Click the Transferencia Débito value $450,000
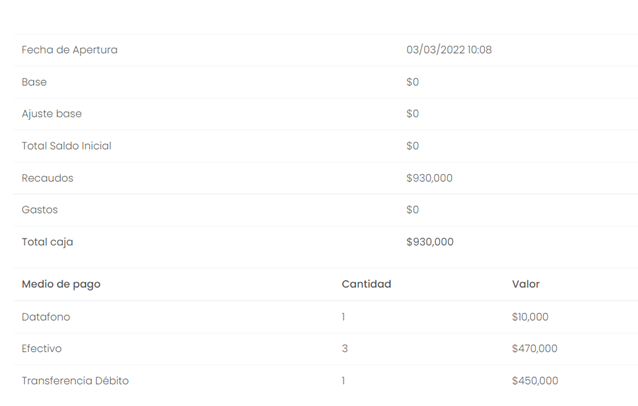Viewport: 638px width, 406px height. (x=535, y=381)
